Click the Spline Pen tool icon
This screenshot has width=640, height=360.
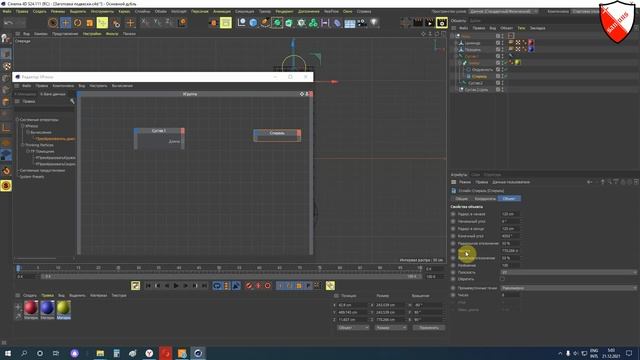(x=265, y=23)
